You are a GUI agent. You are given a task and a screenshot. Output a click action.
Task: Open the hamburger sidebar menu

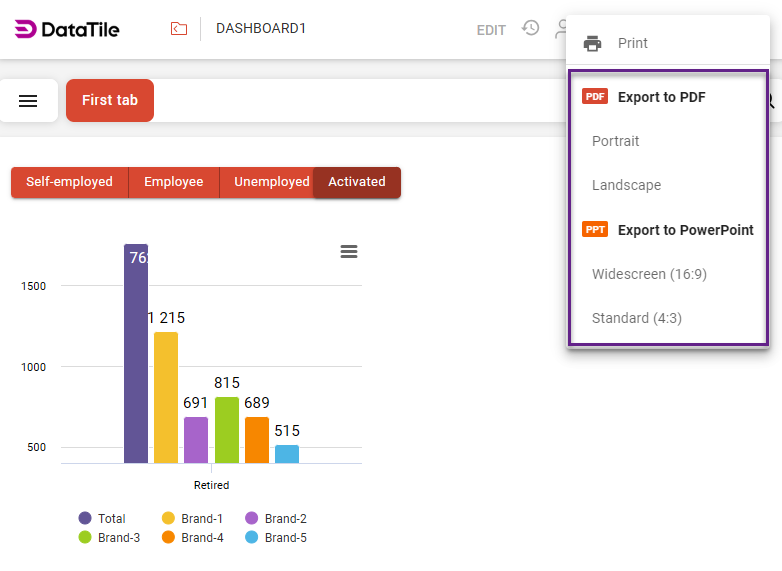pos(28,101)
